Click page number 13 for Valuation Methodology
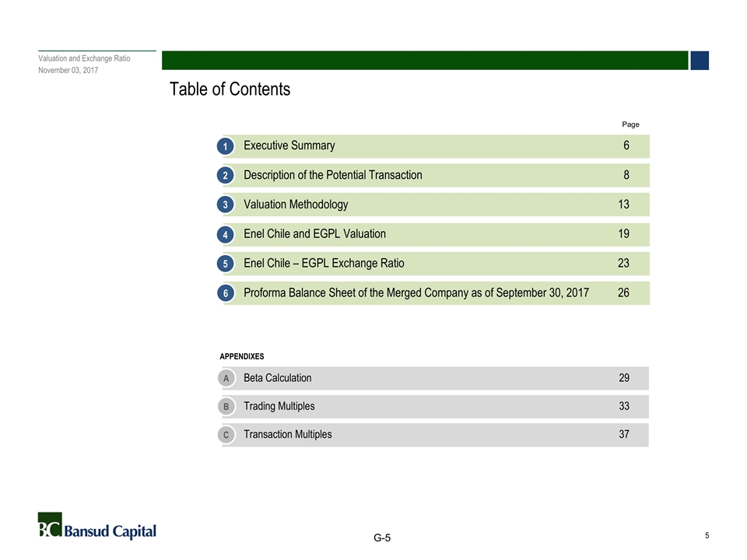The height and width of the screenshot is (560, 747). pos(623,205)
